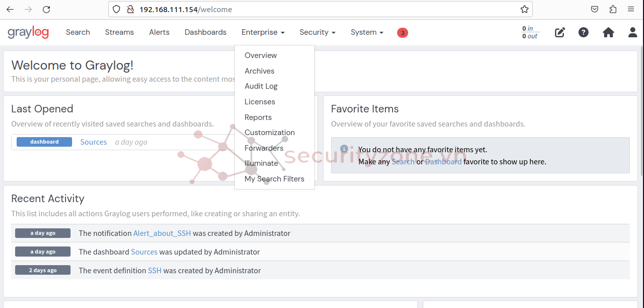Expand the Security dropdown menu
This screenshot has width=644, height=308.
click(317, 32)
